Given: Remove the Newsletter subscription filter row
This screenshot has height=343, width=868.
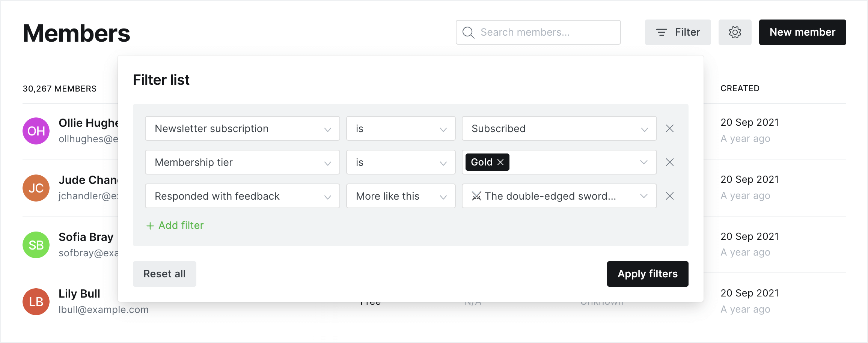Looking at the screenshot, I should coord(669,128).
